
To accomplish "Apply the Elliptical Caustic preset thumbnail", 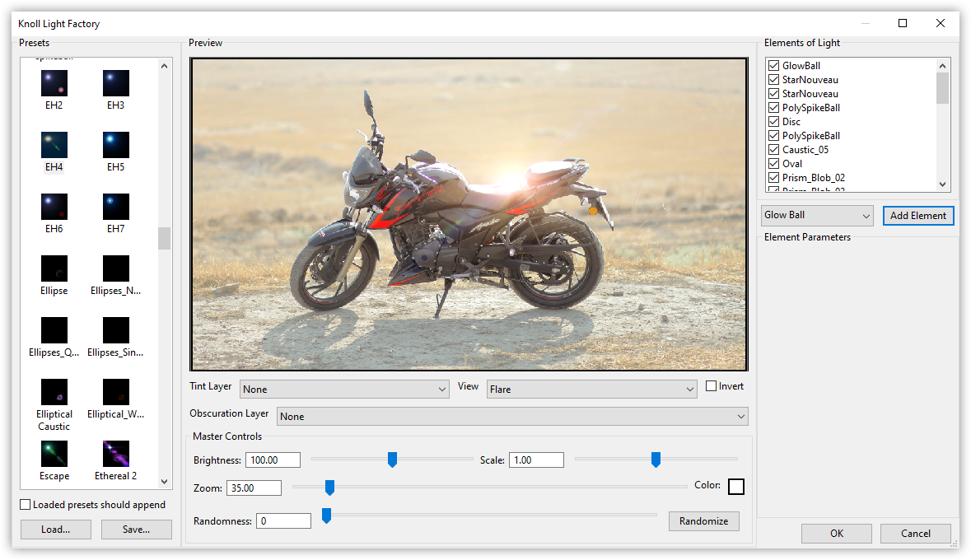I will [54, 392].
